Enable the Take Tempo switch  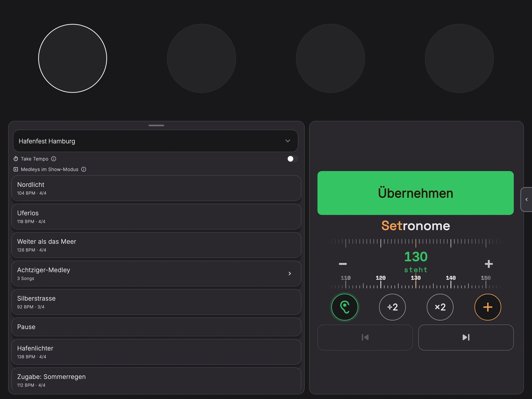[x=293, y=159]
